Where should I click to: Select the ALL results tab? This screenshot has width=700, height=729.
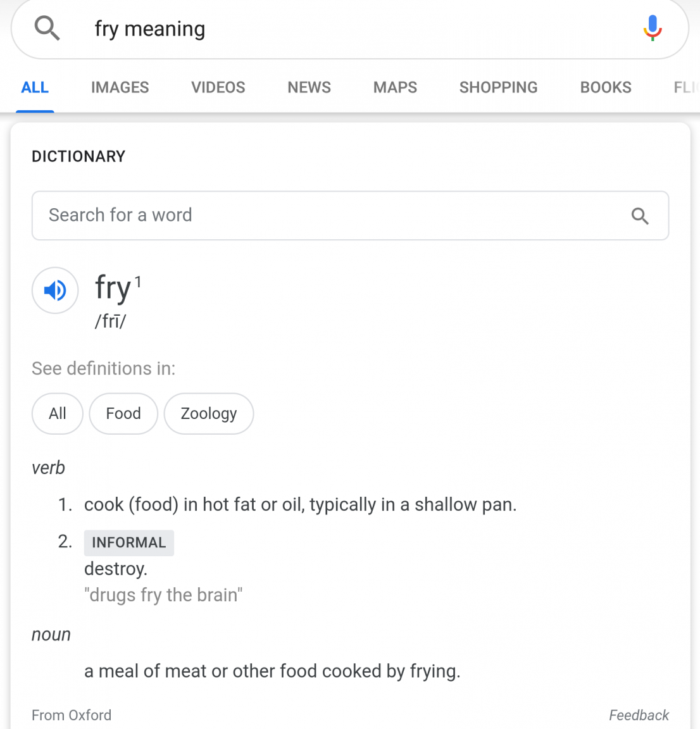[x=35, y=87]
